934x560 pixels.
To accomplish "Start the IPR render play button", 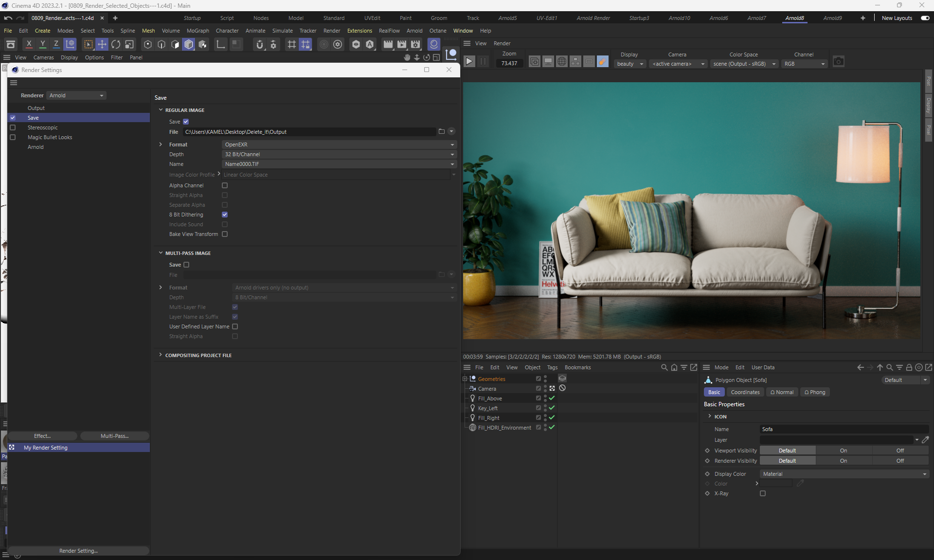I will [469, 62].
